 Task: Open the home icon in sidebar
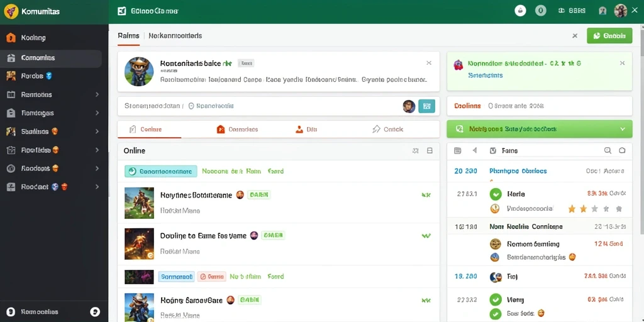pyautogui.click(x=11, y=38)
